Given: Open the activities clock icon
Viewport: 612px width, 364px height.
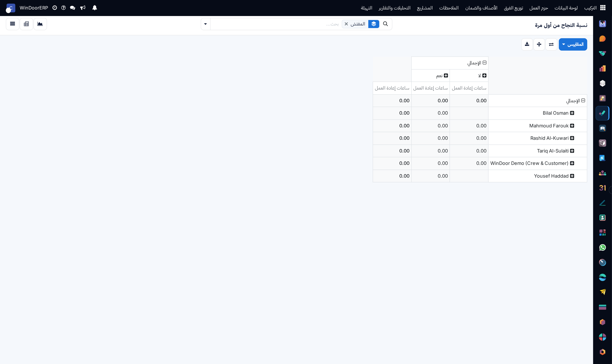Looking at the screenshot, I should click(55, 8).
